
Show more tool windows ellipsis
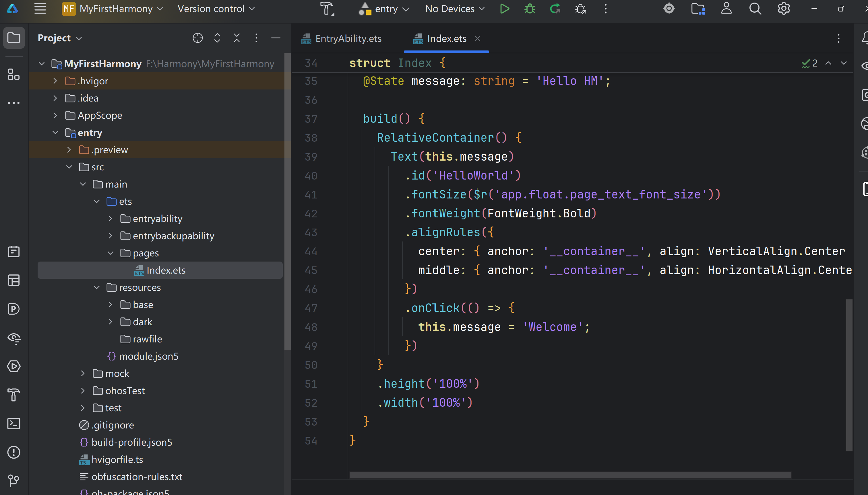click(13, 103)
